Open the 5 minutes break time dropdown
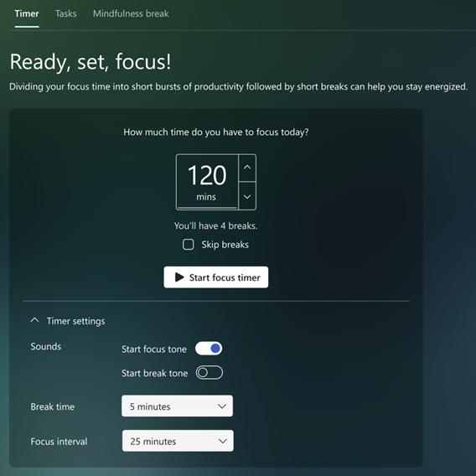476x476 pixels. pos(178,406)
